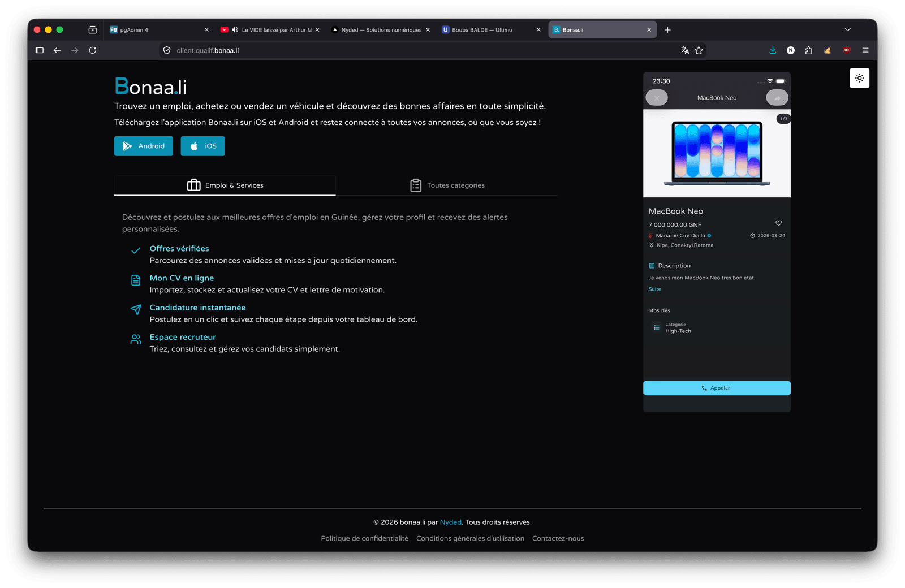Click the price 7 000 000.00 GNF
The height and width of the screenshot is (588, 905).
tap(675, 224)
